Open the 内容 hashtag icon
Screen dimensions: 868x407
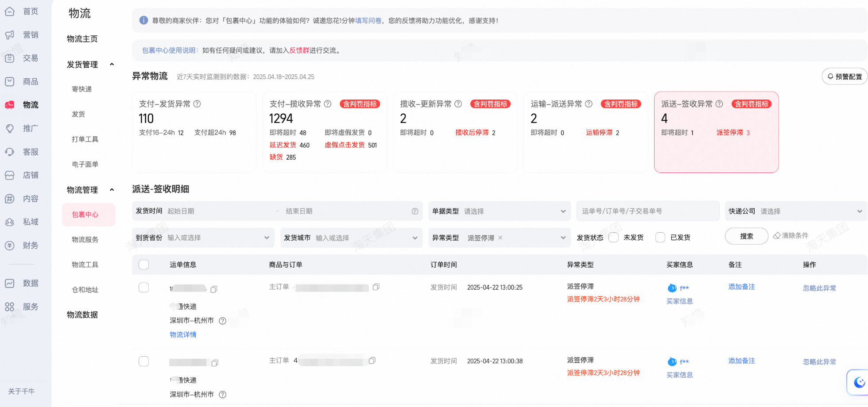pos(10,199)
